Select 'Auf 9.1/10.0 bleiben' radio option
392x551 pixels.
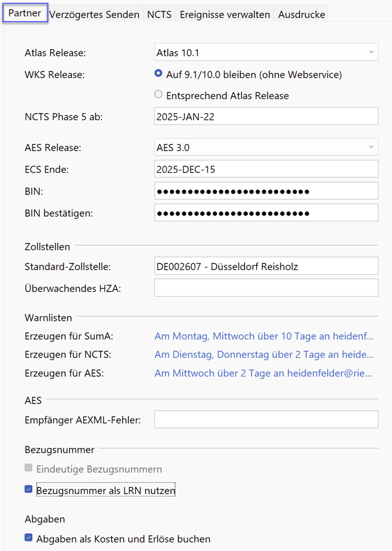coord(159,74)
